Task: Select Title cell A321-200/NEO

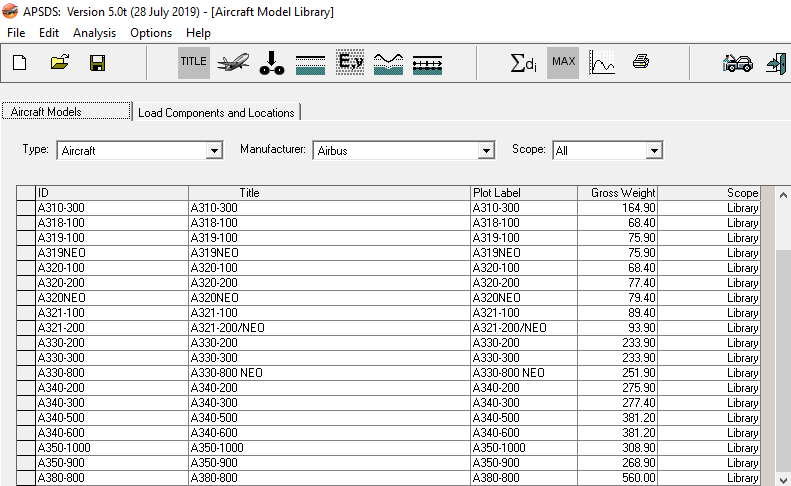Action: tap(329, 328)
